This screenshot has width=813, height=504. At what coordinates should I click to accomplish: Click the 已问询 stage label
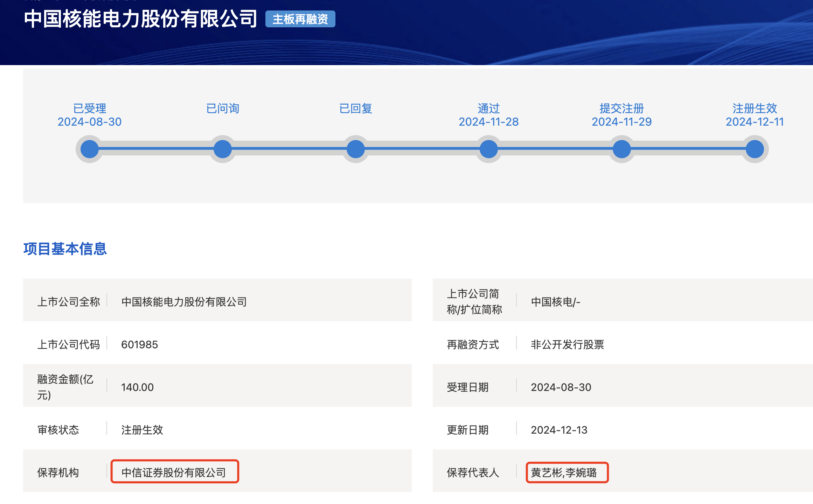click(223, 108)
